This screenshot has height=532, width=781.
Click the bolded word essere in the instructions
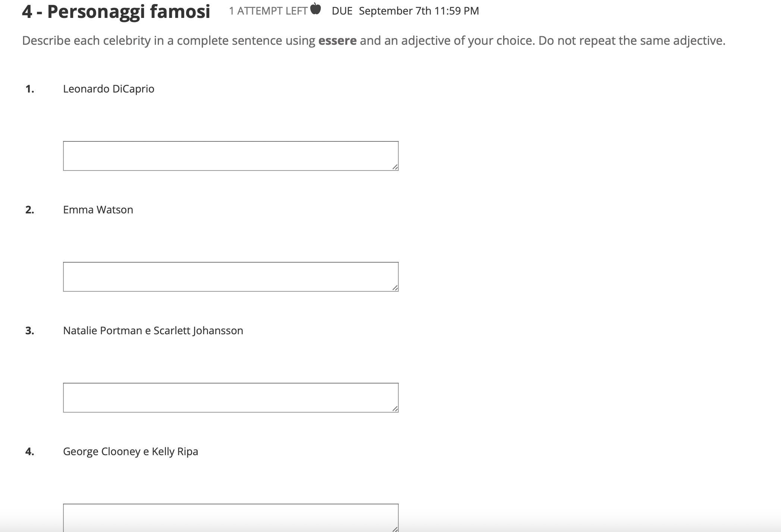(337, 40)
